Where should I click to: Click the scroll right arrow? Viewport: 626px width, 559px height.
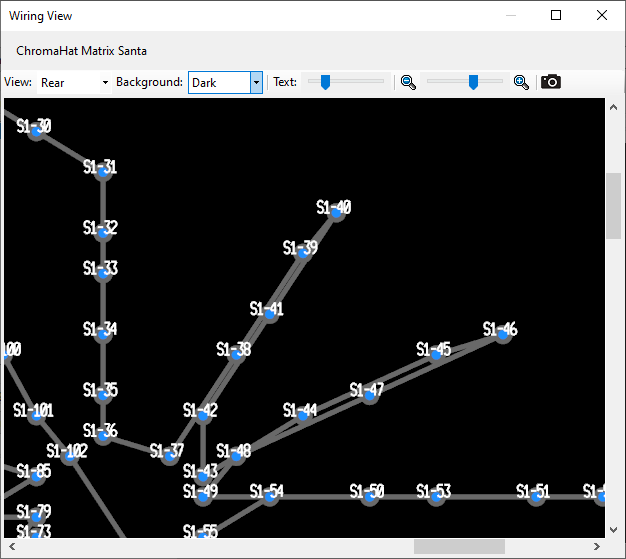point(597,546)
